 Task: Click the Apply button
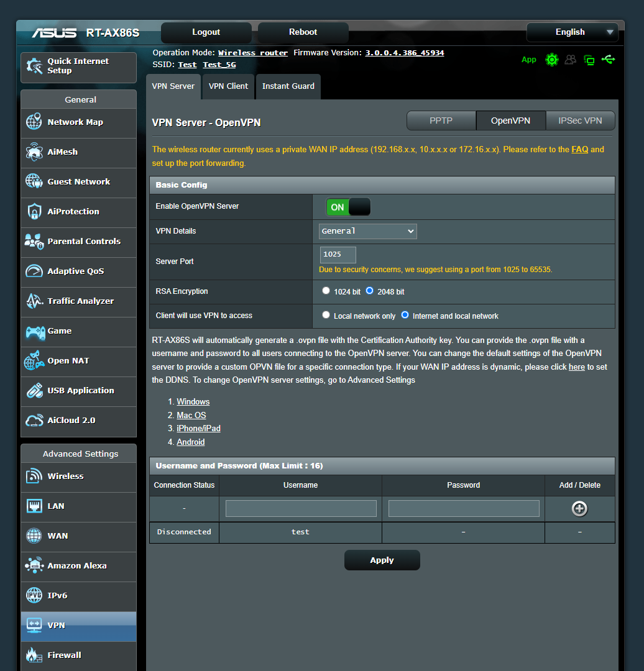click(382, 560)
